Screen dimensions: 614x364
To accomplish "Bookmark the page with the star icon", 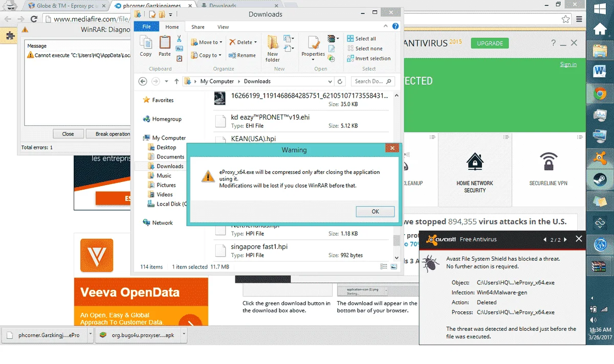I will 565,19.
